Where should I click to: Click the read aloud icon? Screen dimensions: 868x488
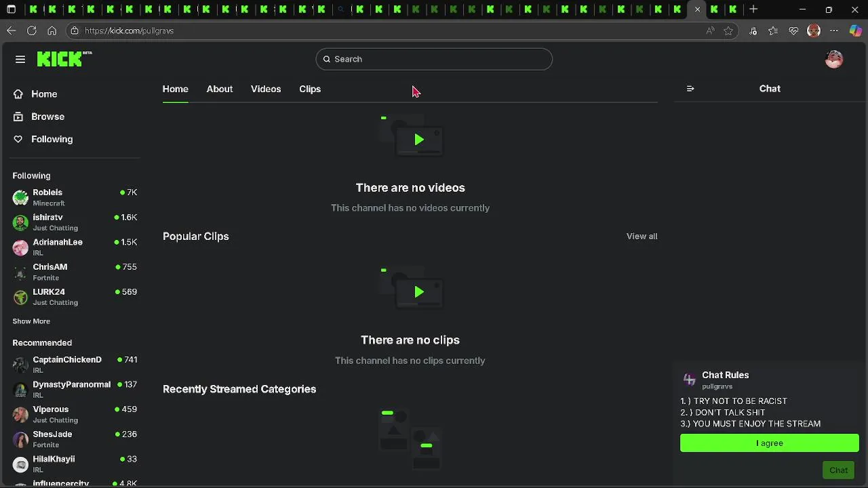710,30
